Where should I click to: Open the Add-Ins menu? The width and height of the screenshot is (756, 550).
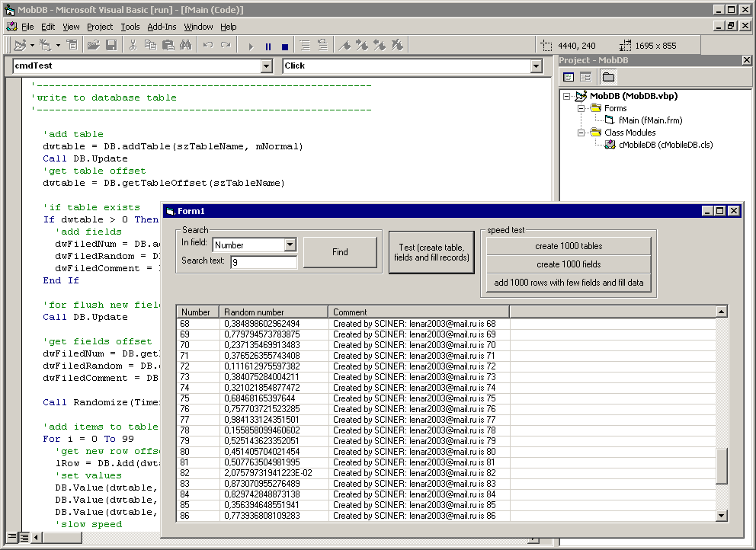click(x=162, y=27)
